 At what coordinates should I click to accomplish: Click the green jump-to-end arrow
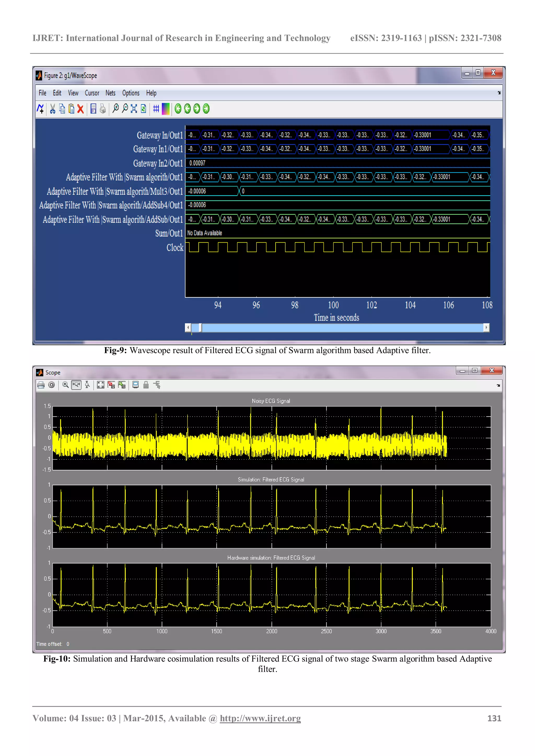point(206,109)
